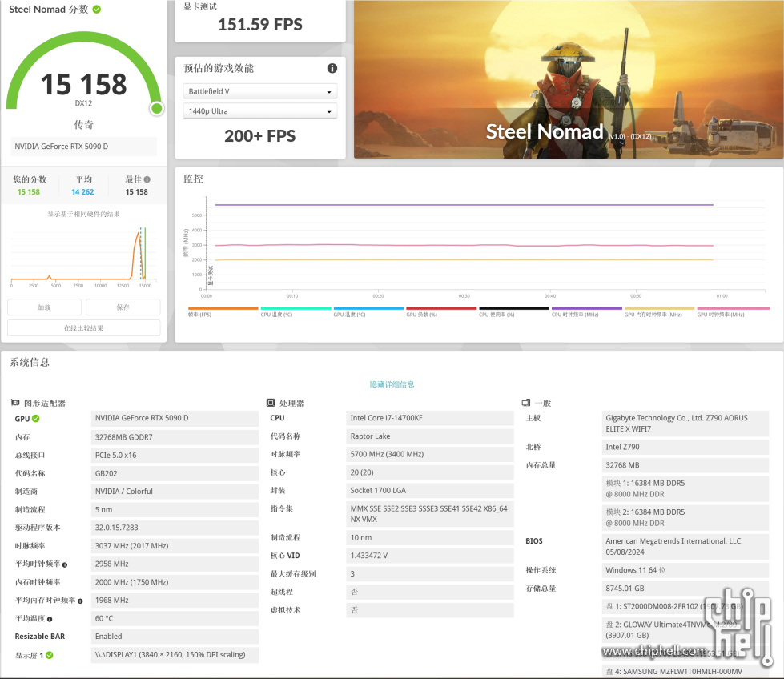Click the graphics adapter section icon

point(15,403)
